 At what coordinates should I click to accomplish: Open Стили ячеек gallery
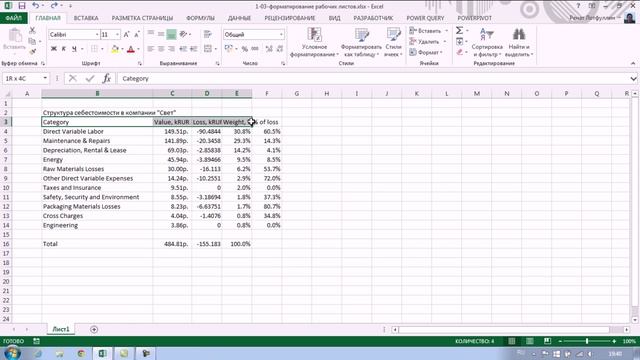tap(393, 42)
